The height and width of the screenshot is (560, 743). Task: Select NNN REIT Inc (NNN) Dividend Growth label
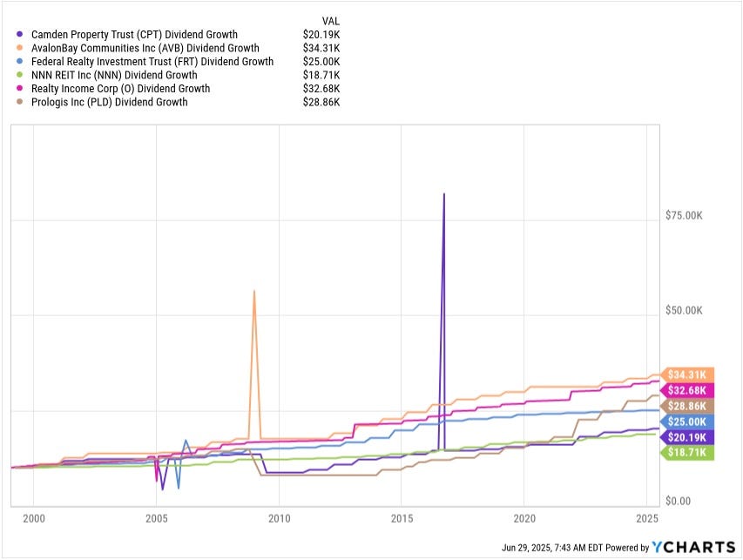coord(114,75)
